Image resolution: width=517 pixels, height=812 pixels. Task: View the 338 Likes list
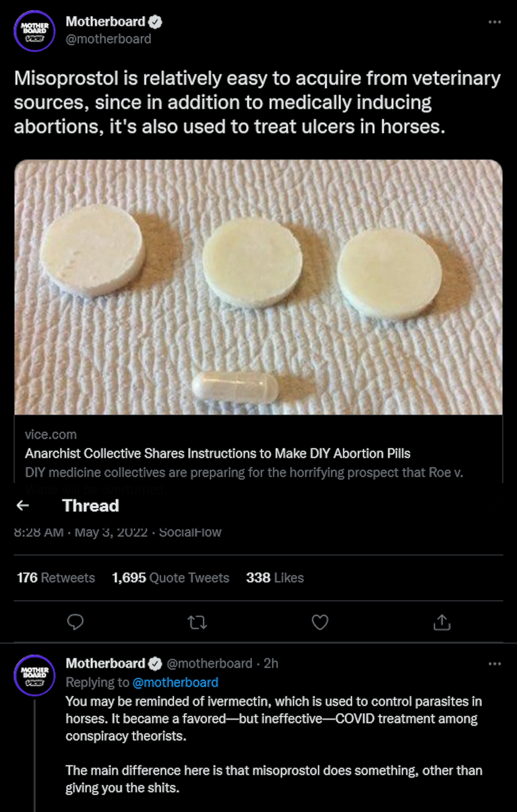pos(275,578)
